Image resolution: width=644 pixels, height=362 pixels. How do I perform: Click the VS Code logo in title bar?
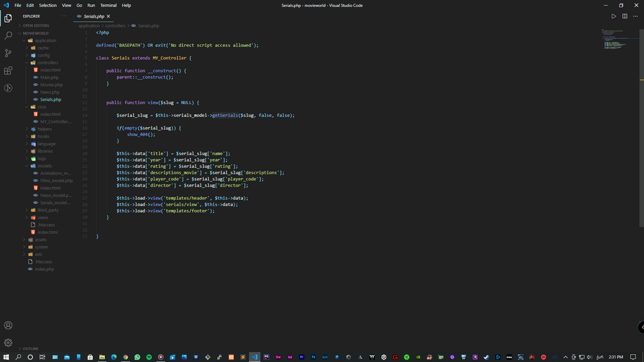pyautogui.click(x=6, y=5)
